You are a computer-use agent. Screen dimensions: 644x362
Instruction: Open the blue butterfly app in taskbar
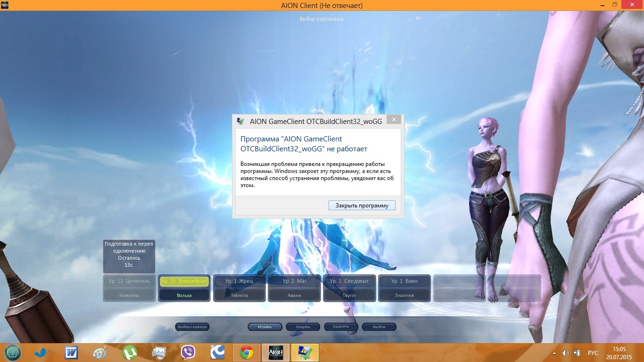(x=41, y=353)
